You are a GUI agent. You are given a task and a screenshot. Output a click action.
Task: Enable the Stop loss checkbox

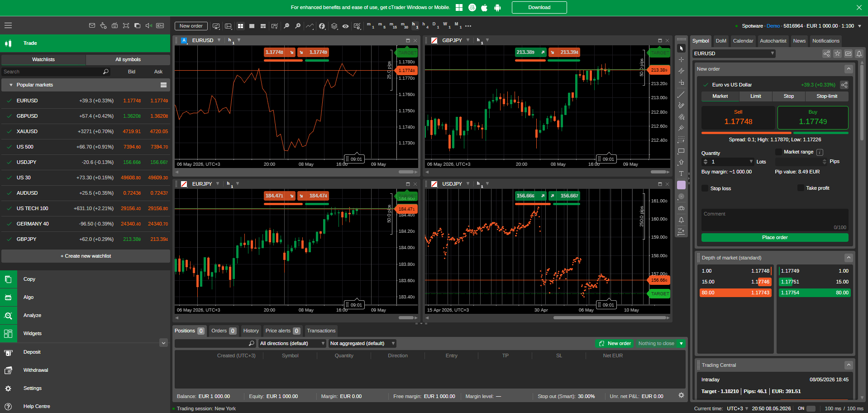(x=705, y=188)
